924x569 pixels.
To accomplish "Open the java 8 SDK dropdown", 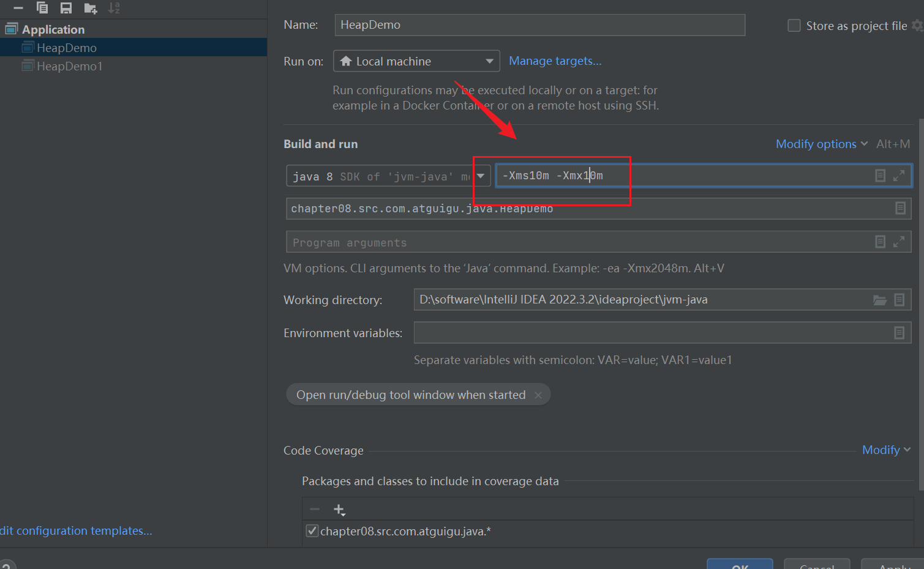I will (x=481, y=176).
